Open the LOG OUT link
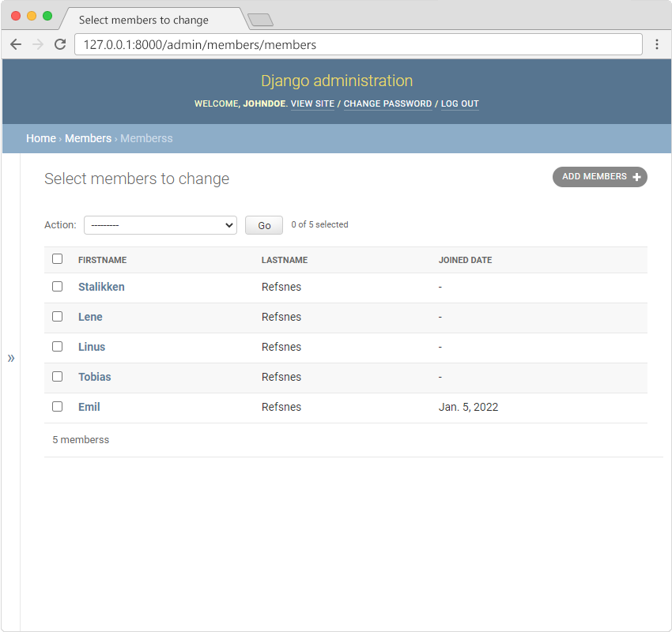 coord(459,103)
